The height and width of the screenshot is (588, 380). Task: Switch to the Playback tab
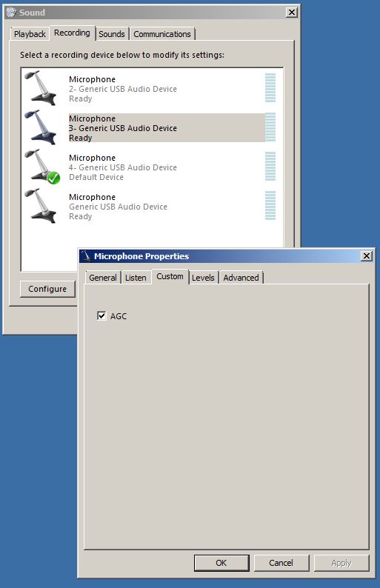[30, 34]
